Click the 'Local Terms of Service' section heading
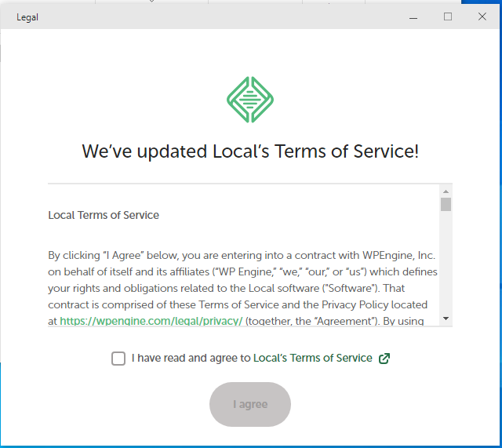The width and height of the screenshot is (502, 448). 104,215
